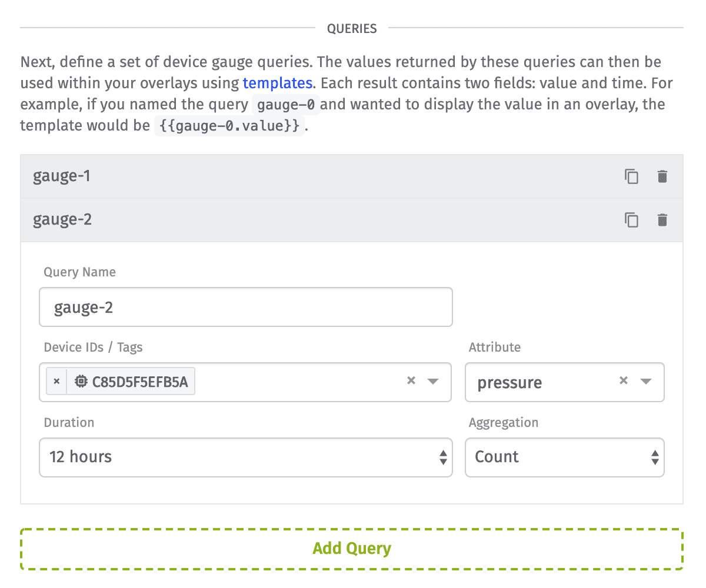
Task: Click the {{gauge-0.value}} template code
Action: click(x=229, y=126)
